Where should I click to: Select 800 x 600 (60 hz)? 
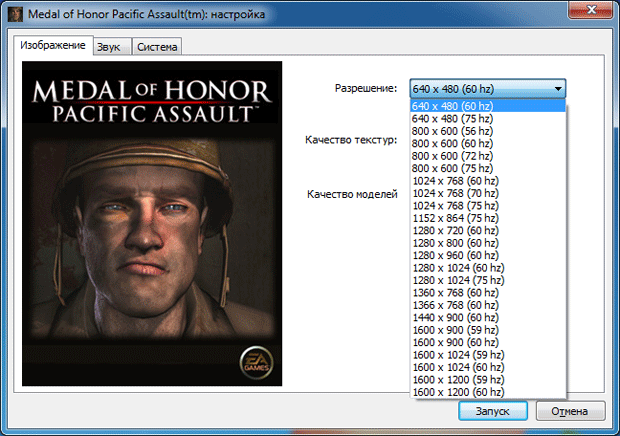[x=488, y=143]
